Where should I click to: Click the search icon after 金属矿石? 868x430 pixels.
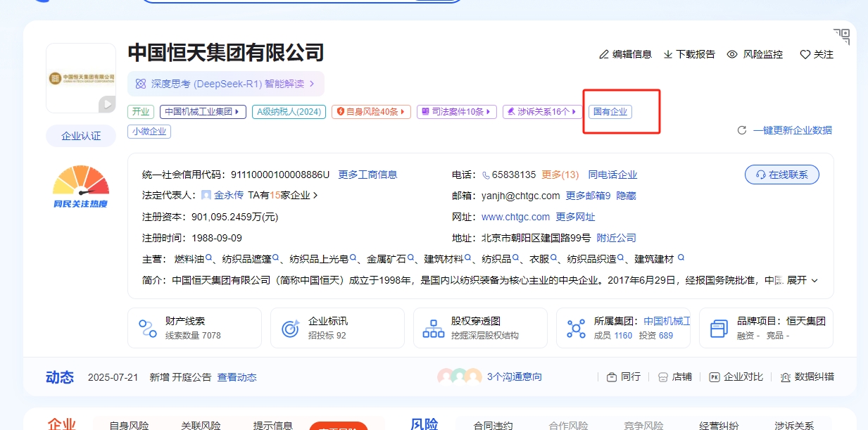coord(410,258)
